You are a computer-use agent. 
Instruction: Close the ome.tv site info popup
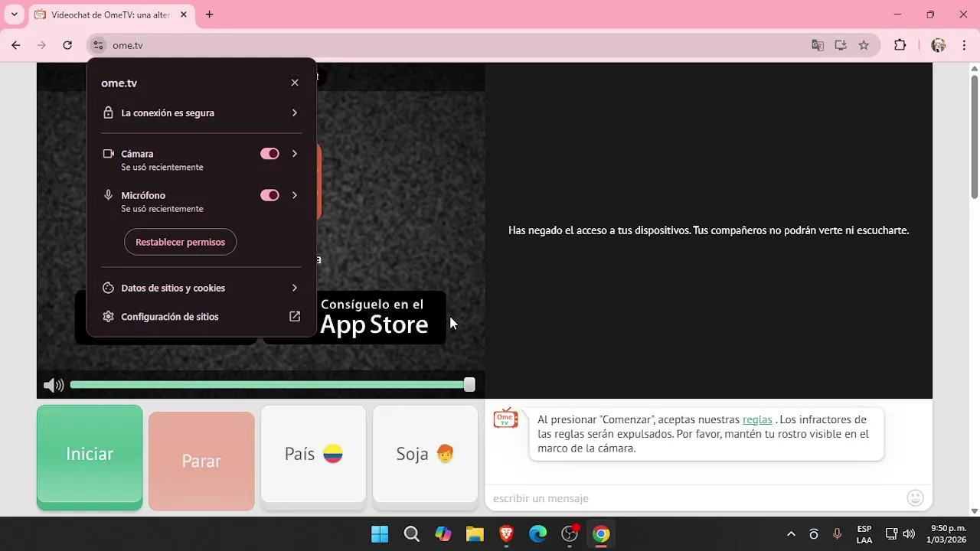point(295,83)
